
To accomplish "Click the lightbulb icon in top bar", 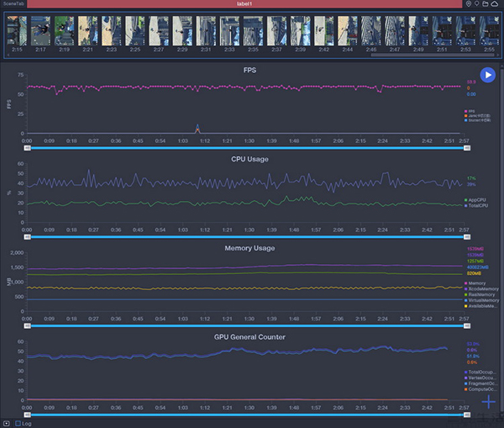I will click(x=476, y=4).
